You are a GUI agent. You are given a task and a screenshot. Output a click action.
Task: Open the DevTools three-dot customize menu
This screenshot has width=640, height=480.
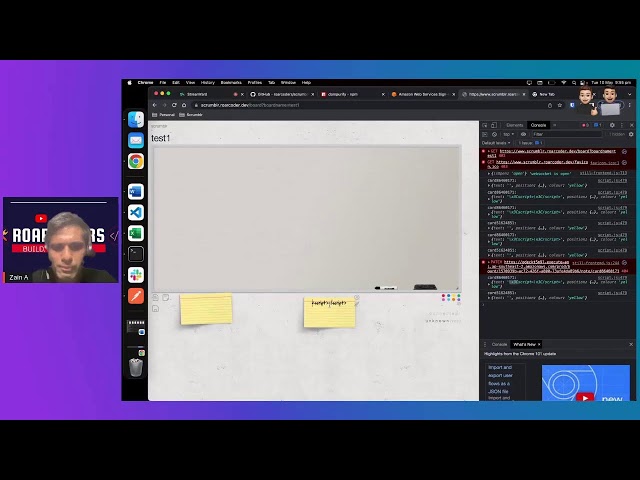(x=622, y=125)
